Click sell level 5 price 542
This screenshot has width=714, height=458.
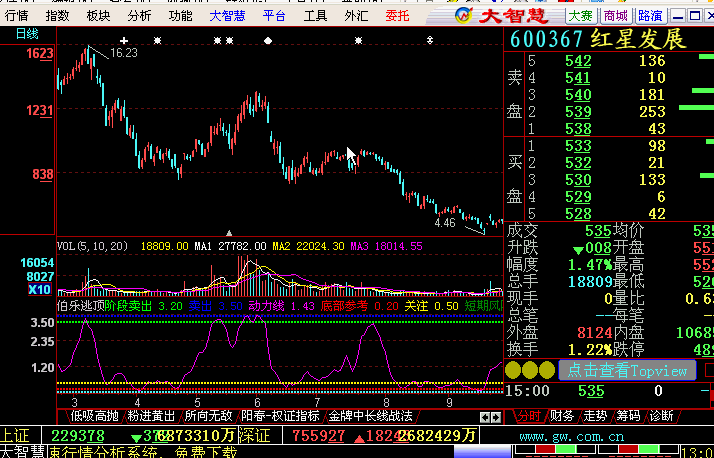pos(578,61)
